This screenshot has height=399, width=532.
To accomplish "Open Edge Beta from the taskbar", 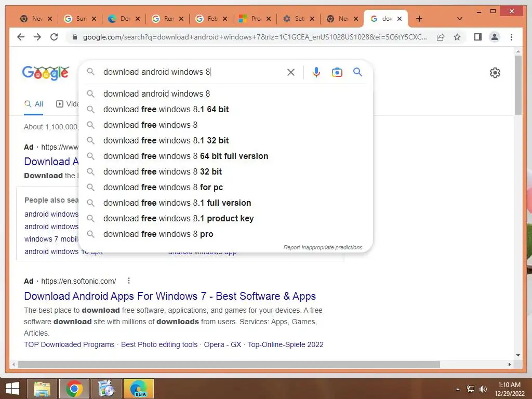I will pyautogui.click(x=139, y=389).
